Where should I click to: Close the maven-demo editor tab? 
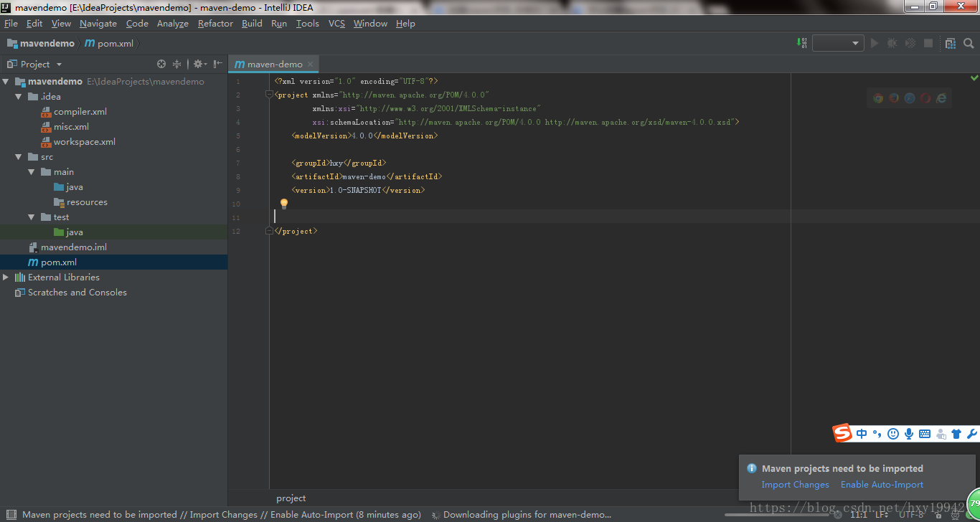pyautogui.click(x=311, y=64)
